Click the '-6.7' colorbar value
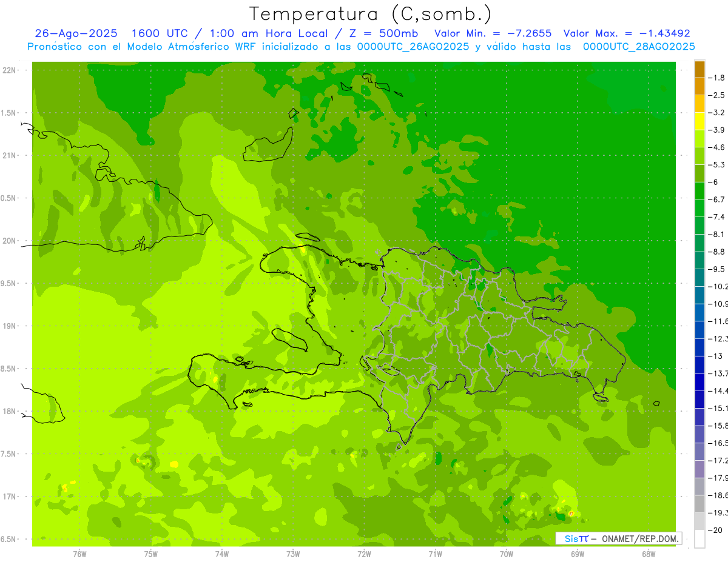Viewport: 728px width, 562px height. 717,199
